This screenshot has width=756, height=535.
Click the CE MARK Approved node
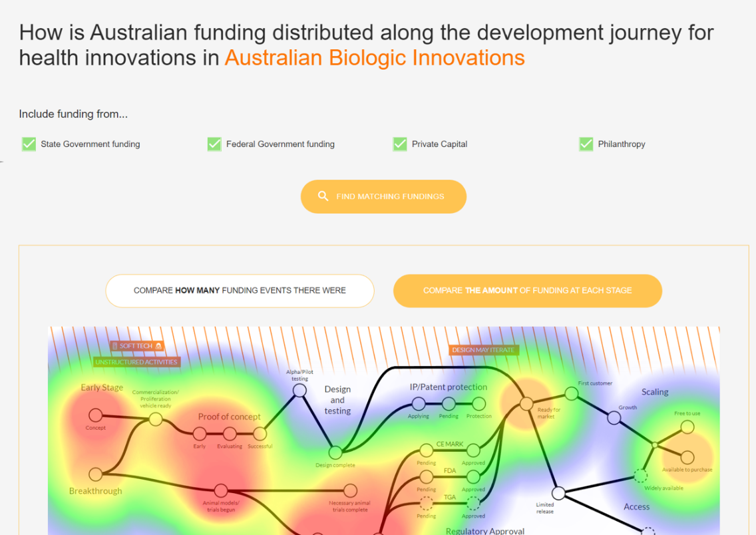click(473, 450)
